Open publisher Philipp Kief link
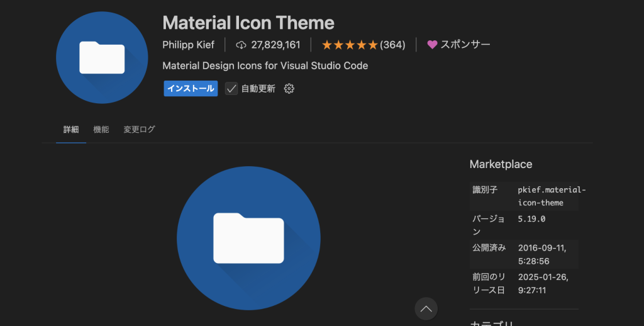This screenshot has width=644, height=326. tap(188, 45)
